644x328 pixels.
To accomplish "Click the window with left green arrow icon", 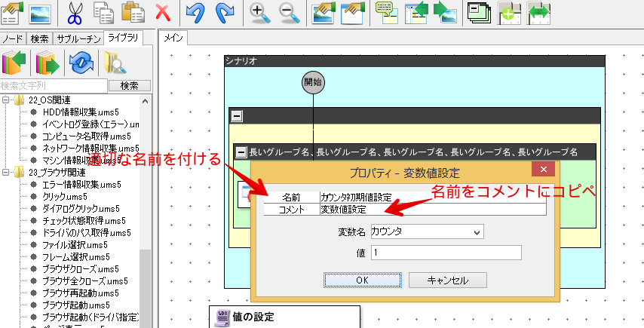I will pos(416,13).
